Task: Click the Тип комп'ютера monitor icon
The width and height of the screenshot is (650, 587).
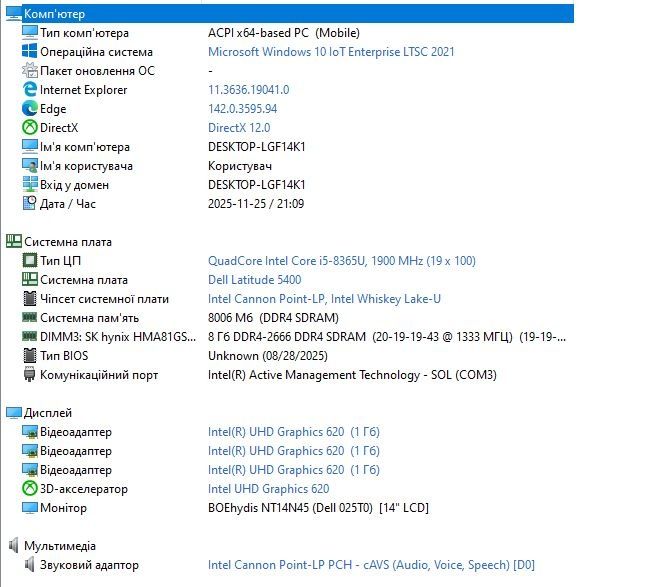Action: click(x=29, y=32)
